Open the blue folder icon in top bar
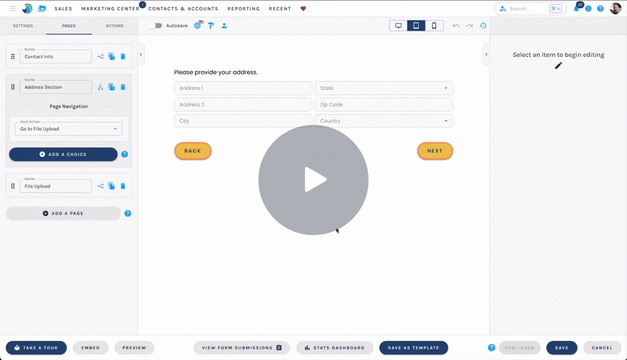Viewport: 627px width, 360px height. pyautogui.click(x=42, y=8)
